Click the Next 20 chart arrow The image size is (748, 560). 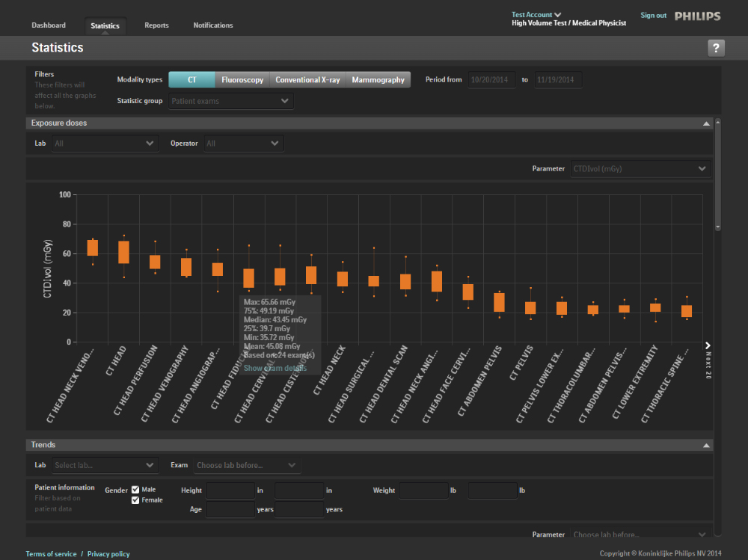pyautogui.click(x=708, y=345)
